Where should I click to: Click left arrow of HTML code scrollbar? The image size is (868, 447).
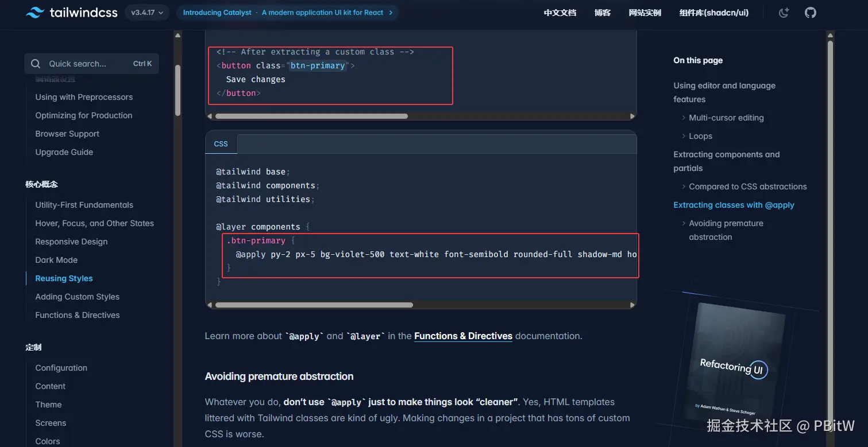pos(210,116)
